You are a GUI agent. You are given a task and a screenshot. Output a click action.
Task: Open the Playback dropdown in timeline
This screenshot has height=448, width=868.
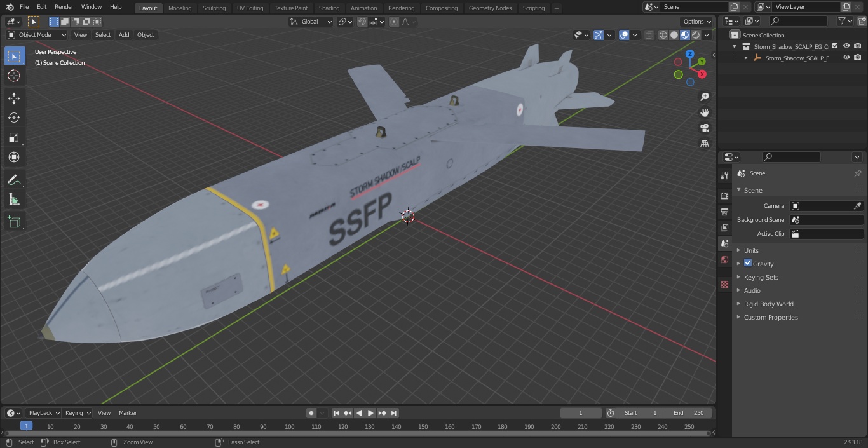(x=43, y=413)
